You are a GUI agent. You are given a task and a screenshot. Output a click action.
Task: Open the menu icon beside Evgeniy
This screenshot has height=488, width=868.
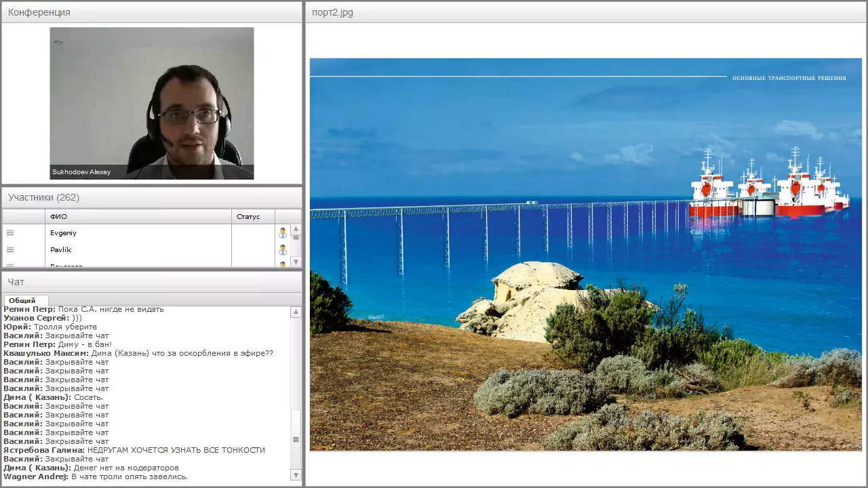point(10,232)
